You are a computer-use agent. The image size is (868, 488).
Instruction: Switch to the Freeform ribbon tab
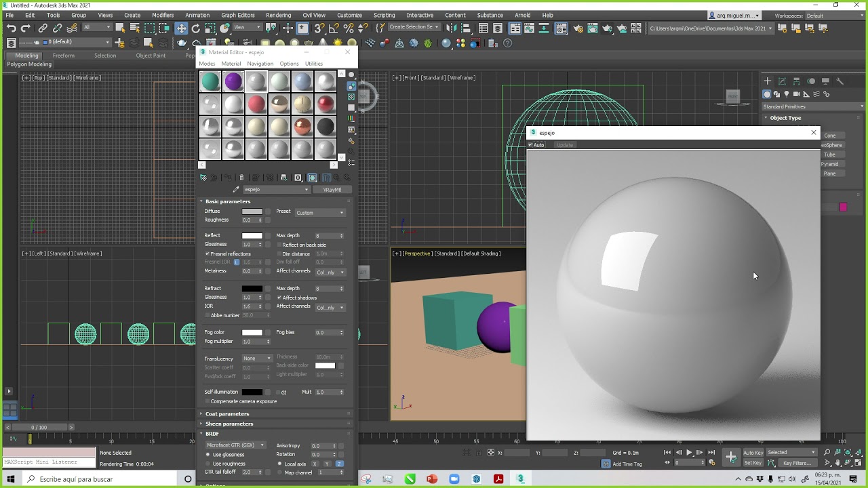[x=64, y=56]
